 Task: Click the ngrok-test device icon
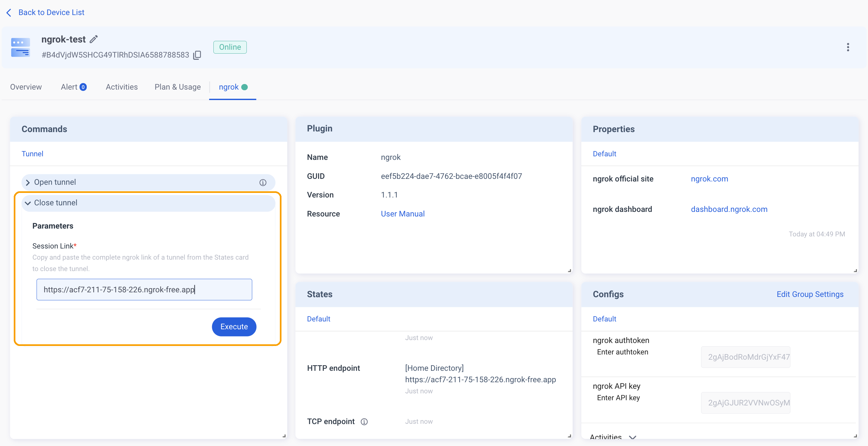point(21,47)
